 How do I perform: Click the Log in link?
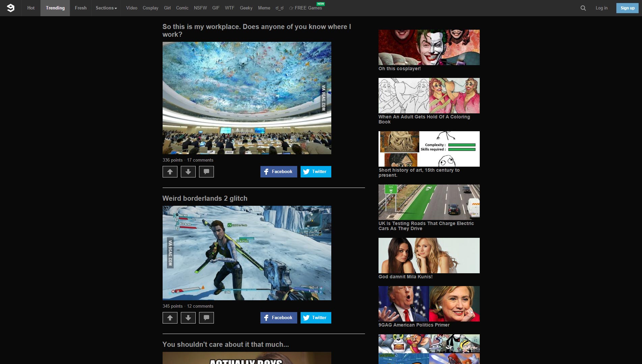pyautogui.click(x=602, y=8)
